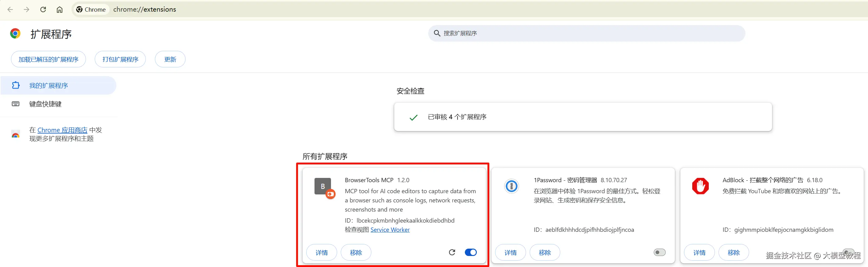Click the BrowserTools MCP extension icon
The height and width of the screenshot is (267, 868).
[x=325, y=188]
